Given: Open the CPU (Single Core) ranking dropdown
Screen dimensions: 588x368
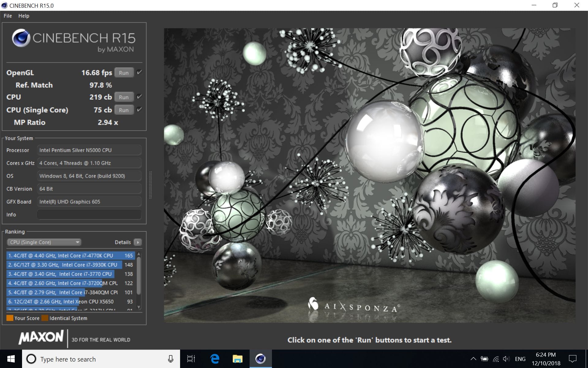Looking at the screenshot, I should coord(44,242).
